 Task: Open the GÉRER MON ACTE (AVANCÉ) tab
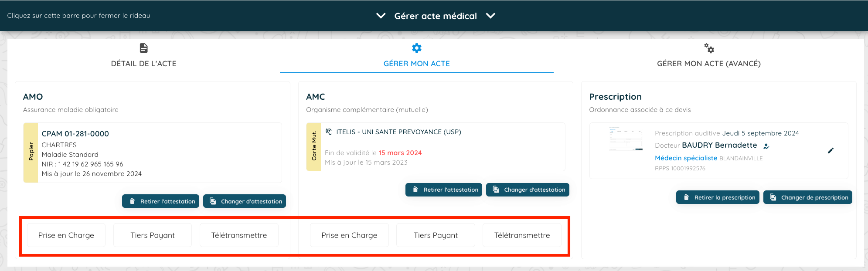click(708, 64)
